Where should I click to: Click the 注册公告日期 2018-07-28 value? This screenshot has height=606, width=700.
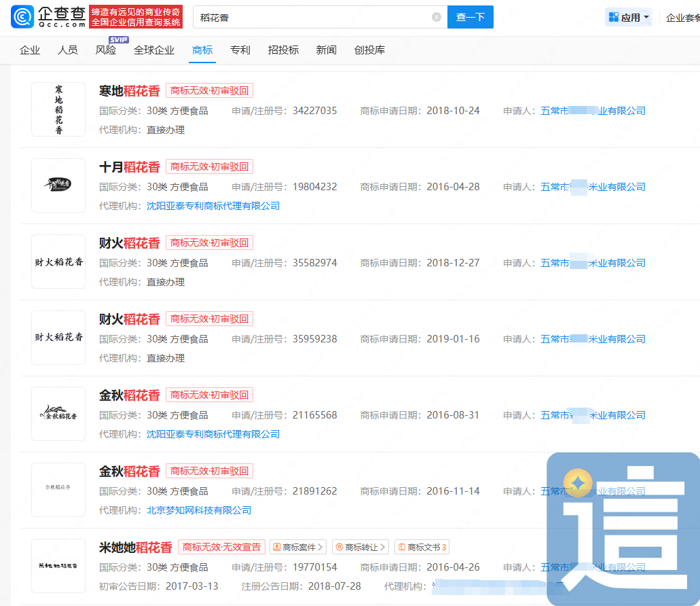[x=334, y=586]
